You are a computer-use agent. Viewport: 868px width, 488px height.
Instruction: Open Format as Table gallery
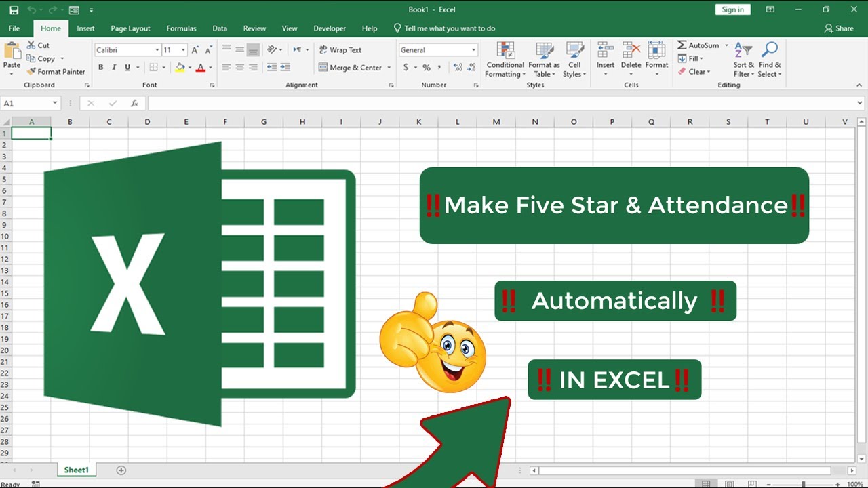(x=544, y=60)
